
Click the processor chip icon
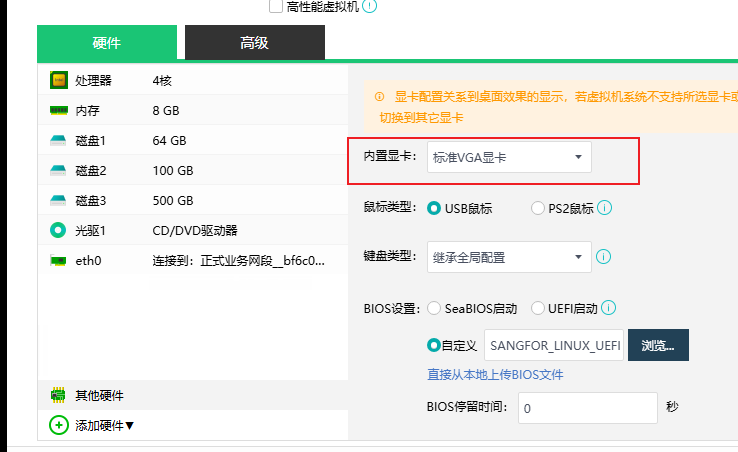[59, 80]
